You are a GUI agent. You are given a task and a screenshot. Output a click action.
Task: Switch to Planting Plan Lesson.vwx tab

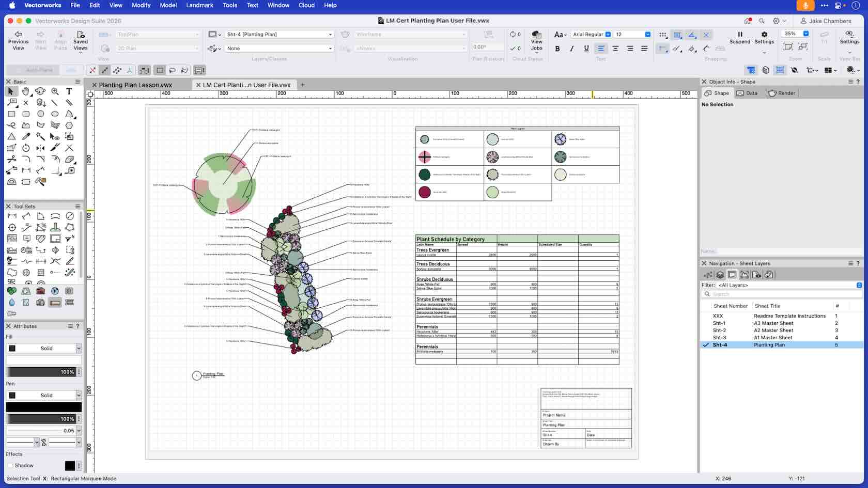(135, 85)
